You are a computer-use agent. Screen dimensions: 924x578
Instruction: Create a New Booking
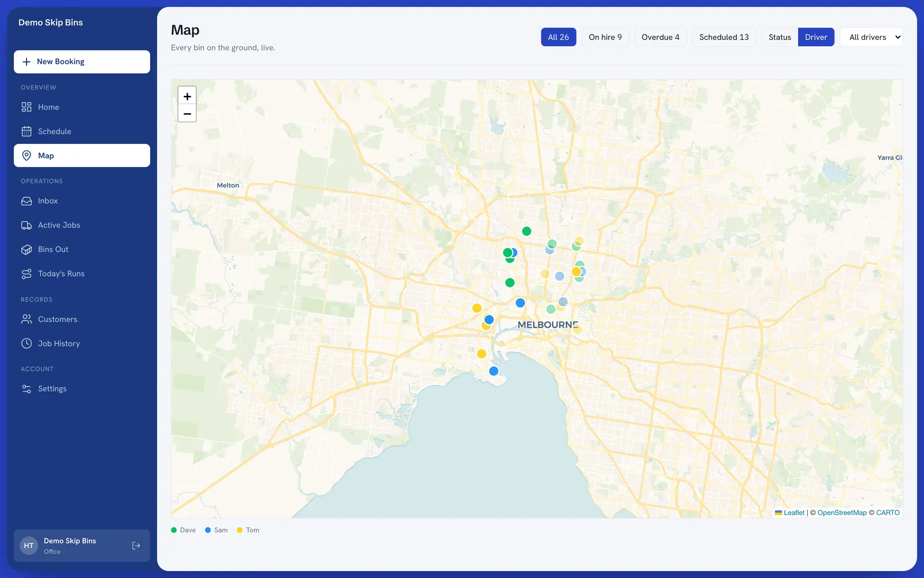82,62
